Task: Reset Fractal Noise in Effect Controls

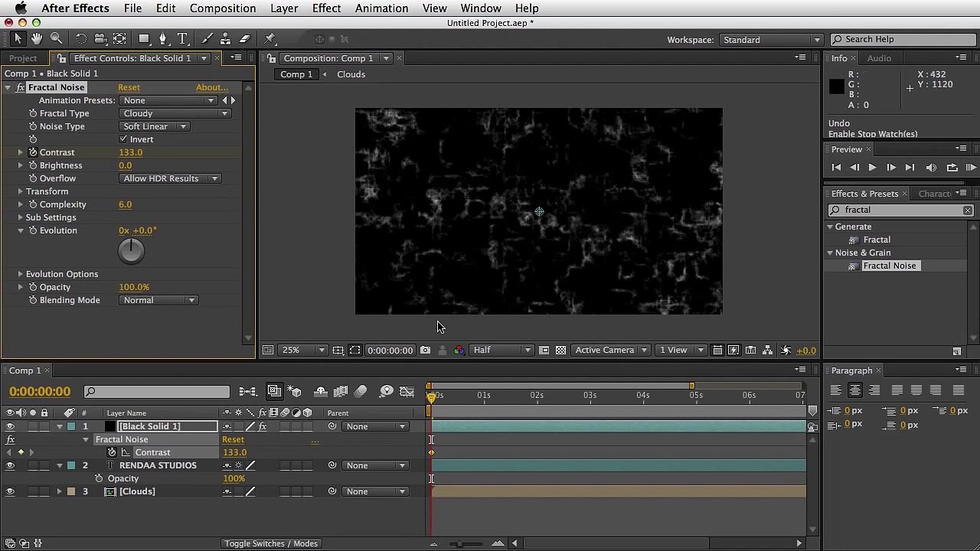Action: point(129,87)
